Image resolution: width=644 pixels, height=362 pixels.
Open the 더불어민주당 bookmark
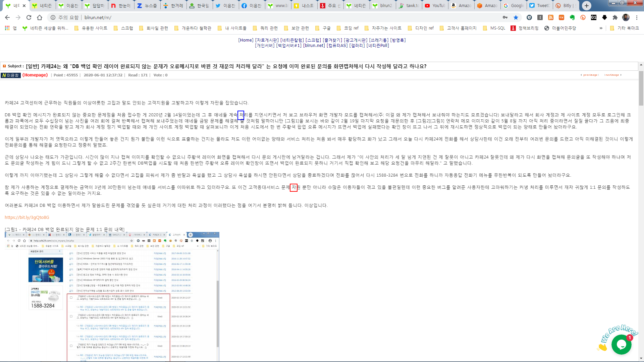pyautogui.click(x=560, y=28)
